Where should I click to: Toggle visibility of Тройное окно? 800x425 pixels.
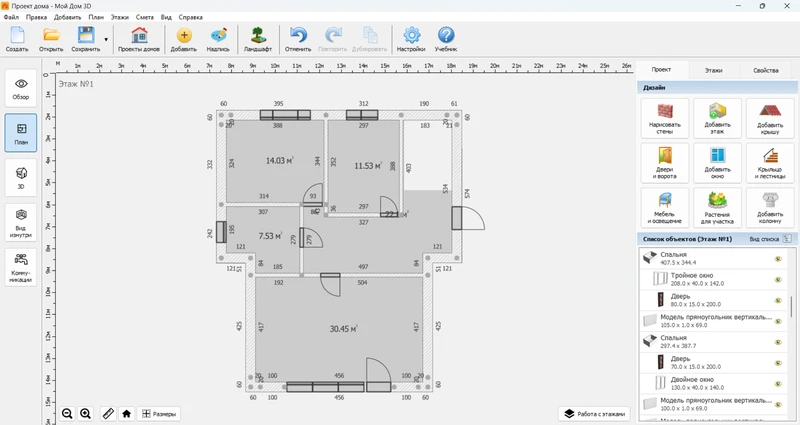pos(778,280)
